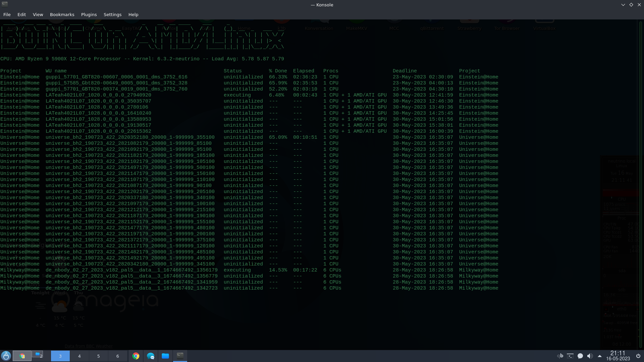Viewport: 644px width, 362px height.
Task: Expand the hidden system tray arrow
Action: [600, 356]
